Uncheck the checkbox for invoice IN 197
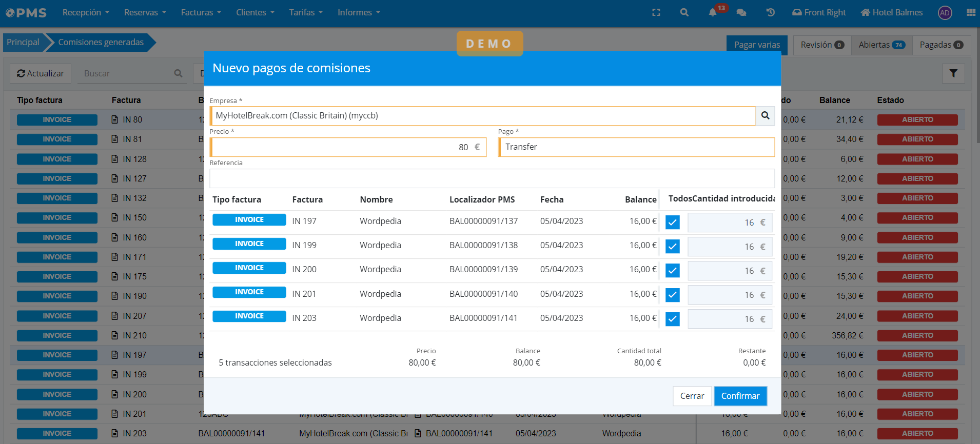 pos(672,223)
